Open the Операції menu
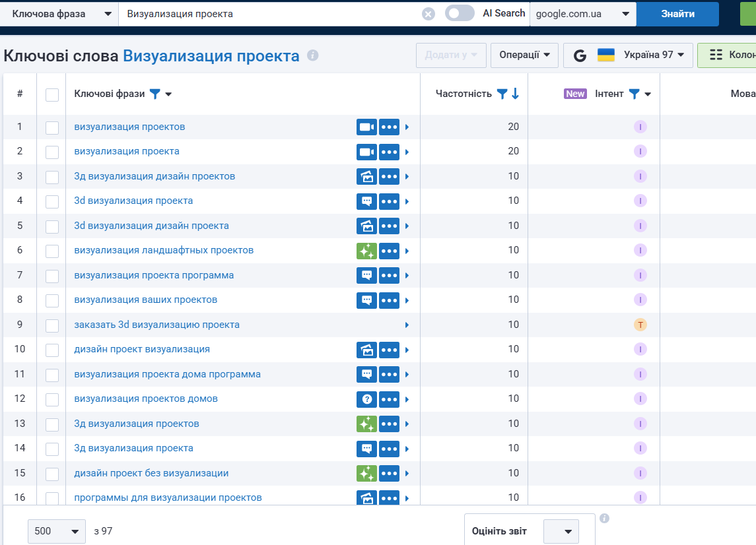 pos(524,55)
